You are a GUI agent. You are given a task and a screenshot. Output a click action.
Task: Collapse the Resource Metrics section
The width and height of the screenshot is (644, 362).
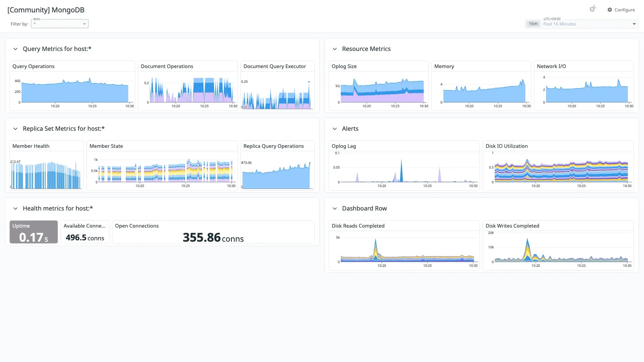335,49
